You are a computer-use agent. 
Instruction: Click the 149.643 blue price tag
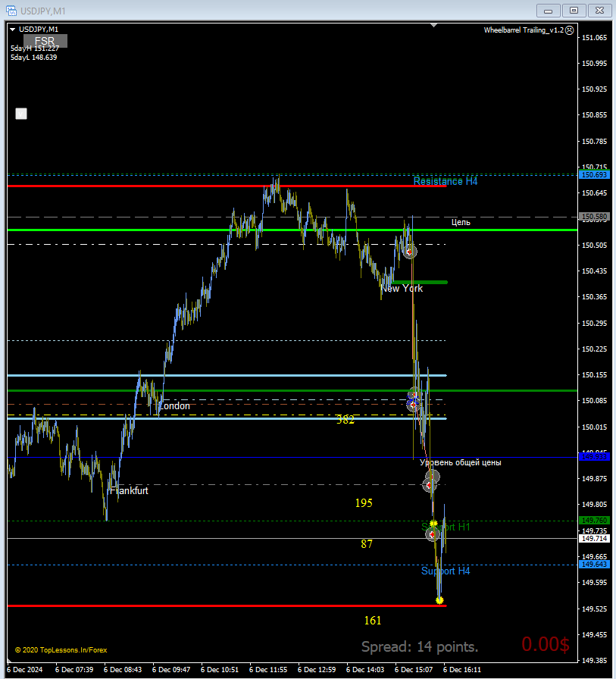coord(594,565)
